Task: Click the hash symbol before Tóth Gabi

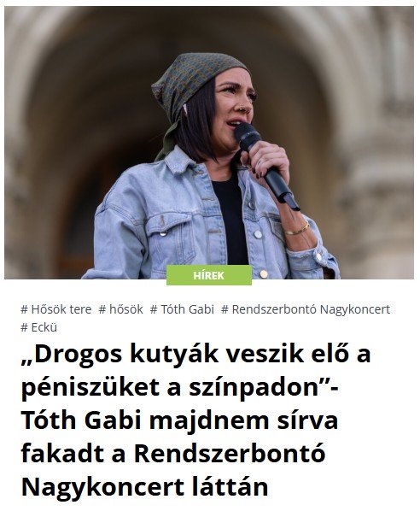Action: click(x=154, y=309)
